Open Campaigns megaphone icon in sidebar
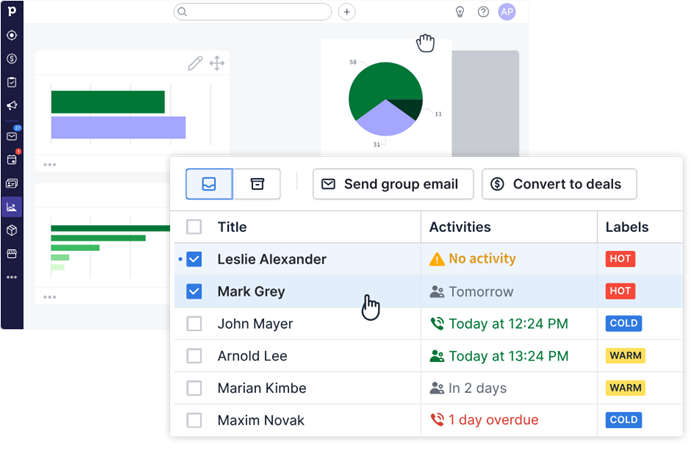This screenshot has height=462, width=691. point(12,105)
